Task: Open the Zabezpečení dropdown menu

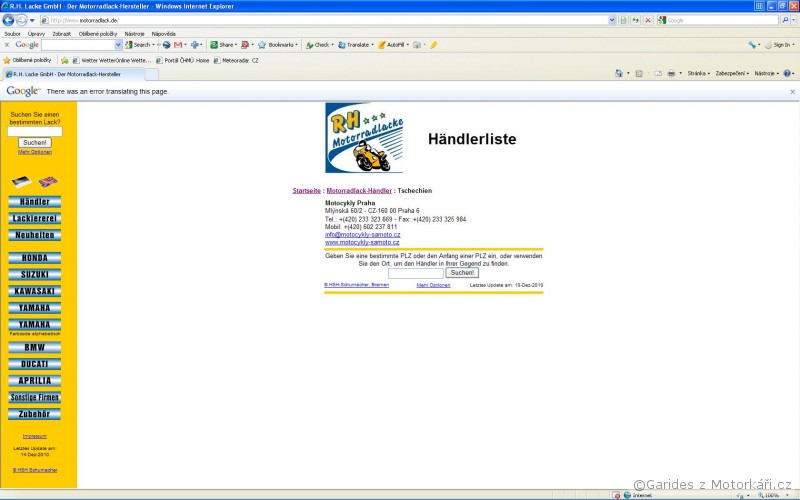Action: (733, 73)
